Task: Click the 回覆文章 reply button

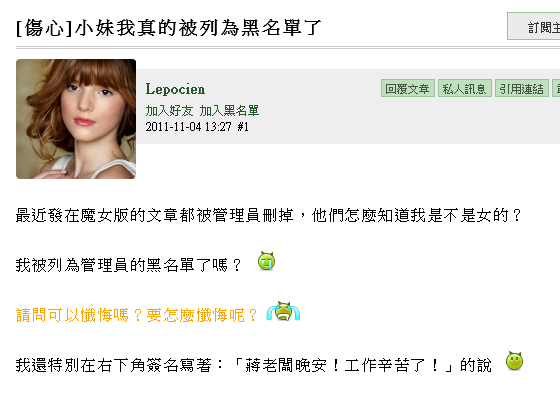Action: point(408,88)
